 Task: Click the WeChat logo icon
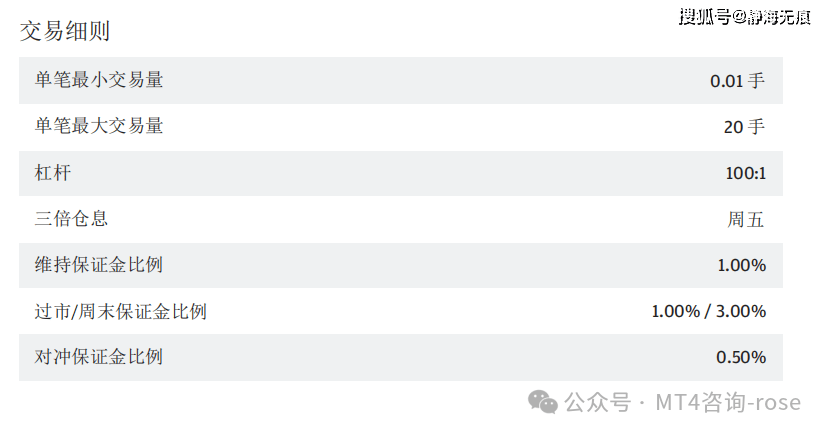click(543, 402)
